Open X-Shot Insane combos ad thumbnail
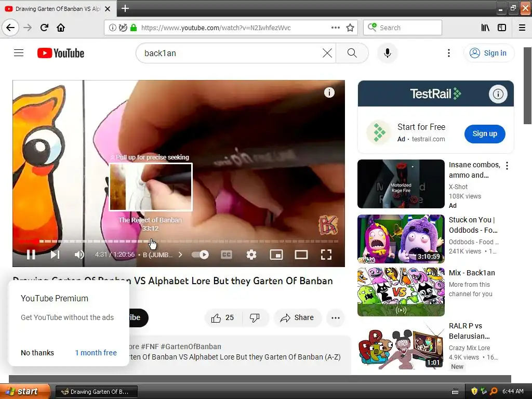Viewport: 532px width, 399px height. pyautogui.click(x=401, y=183)
